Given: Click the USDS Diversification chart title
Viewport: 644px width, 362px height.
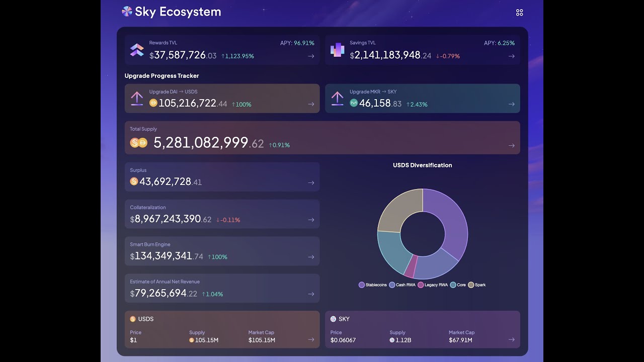Looking at the screenshot, I should click(x=423, y=165).
